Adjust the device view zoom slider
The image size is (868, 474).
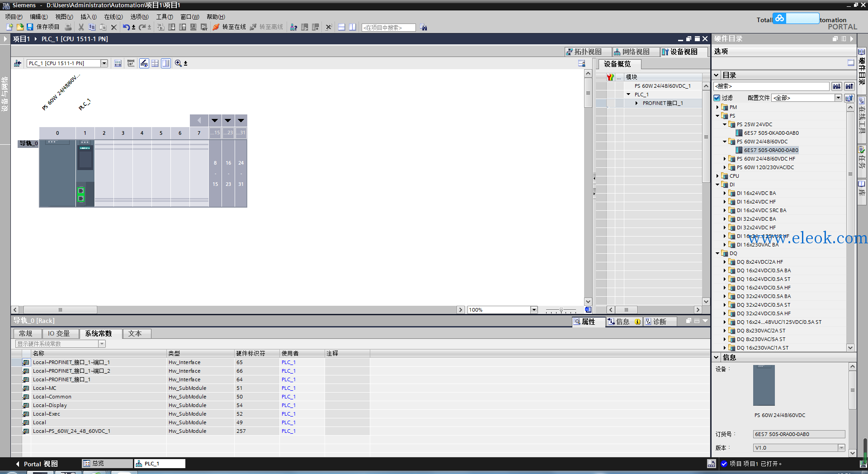561,310
